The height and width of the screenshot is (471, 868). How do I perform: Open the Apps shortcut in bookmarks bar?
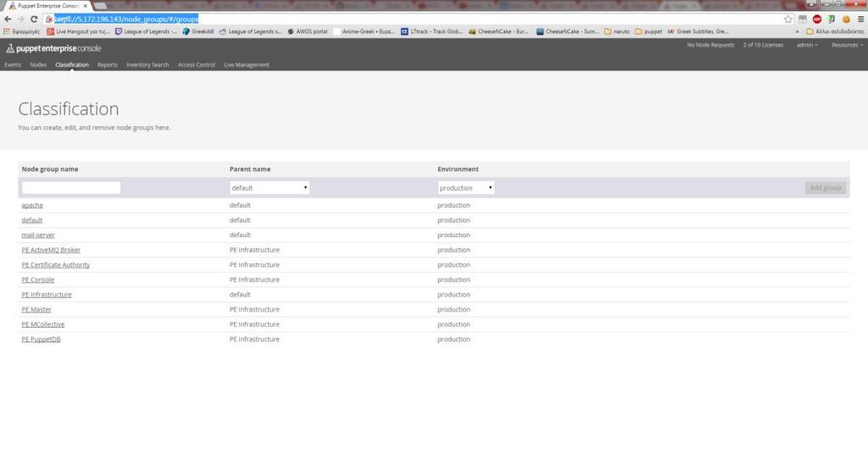(x=21, y=31)
